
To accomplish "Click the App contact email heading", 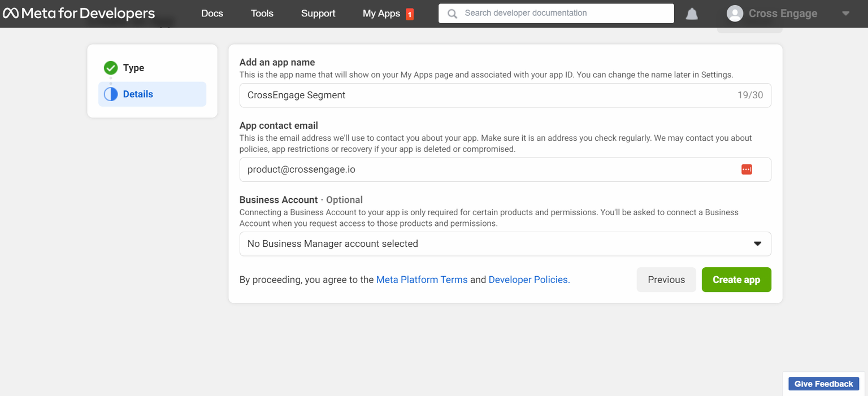I will point(279,125).
